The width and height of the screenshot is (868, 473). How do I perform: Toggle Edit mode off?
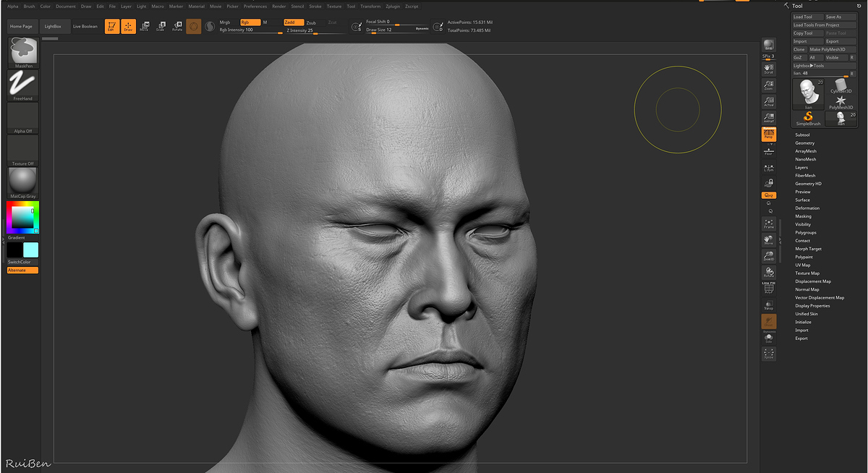pos(111,27)
